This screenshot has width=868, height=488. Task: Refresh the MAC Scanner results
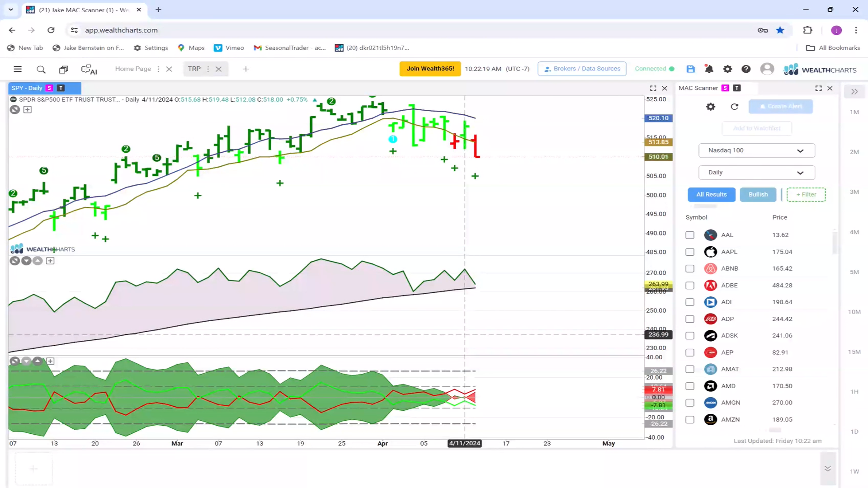pos(735,107)
